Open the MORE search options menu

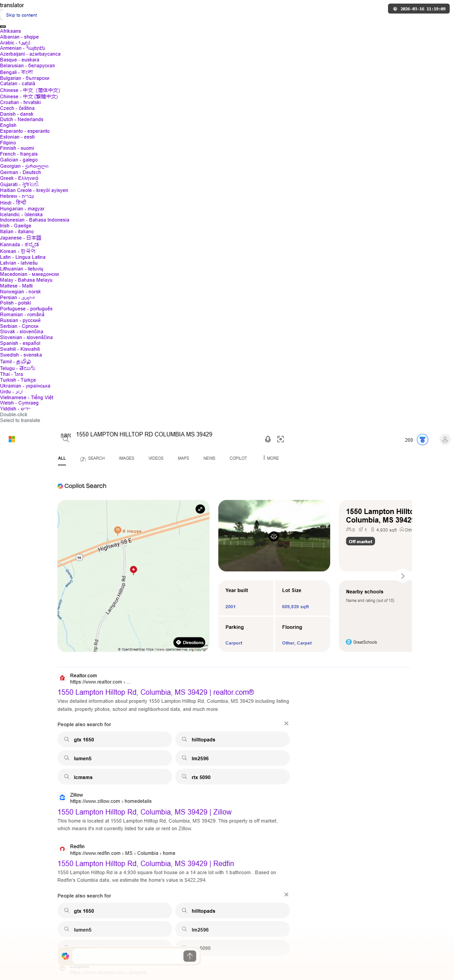(x=271, y=458)
